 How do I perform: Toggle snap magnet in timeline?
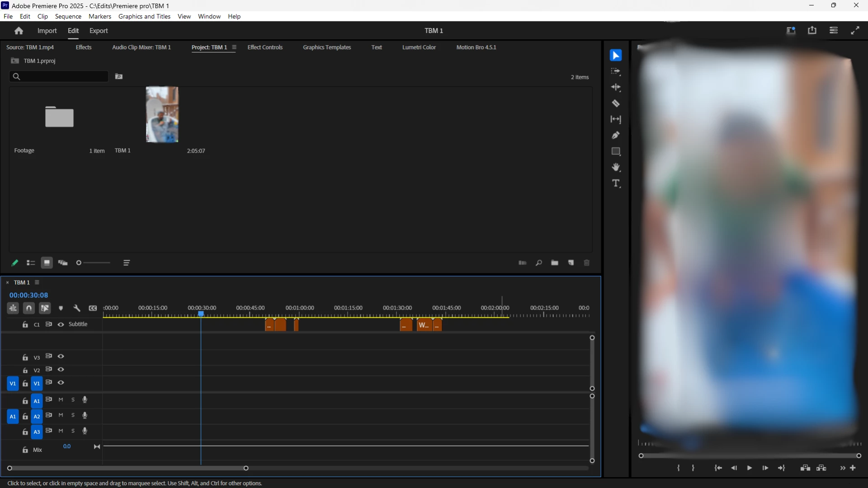(29, 308)
